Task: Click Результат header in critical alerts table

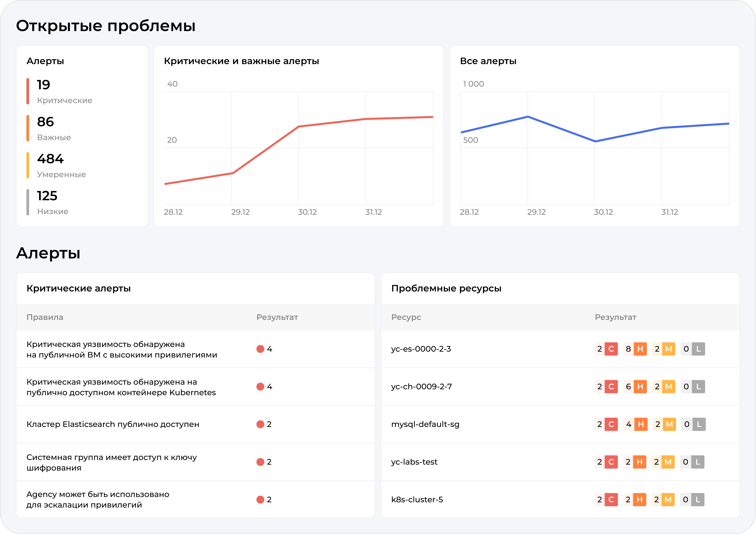Action: 277,317
